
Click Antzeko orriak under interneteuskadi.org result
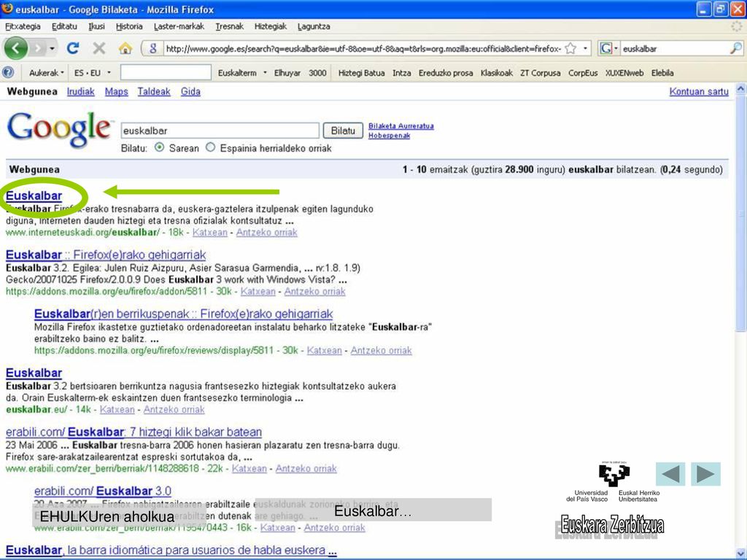(x=266, y=233)
